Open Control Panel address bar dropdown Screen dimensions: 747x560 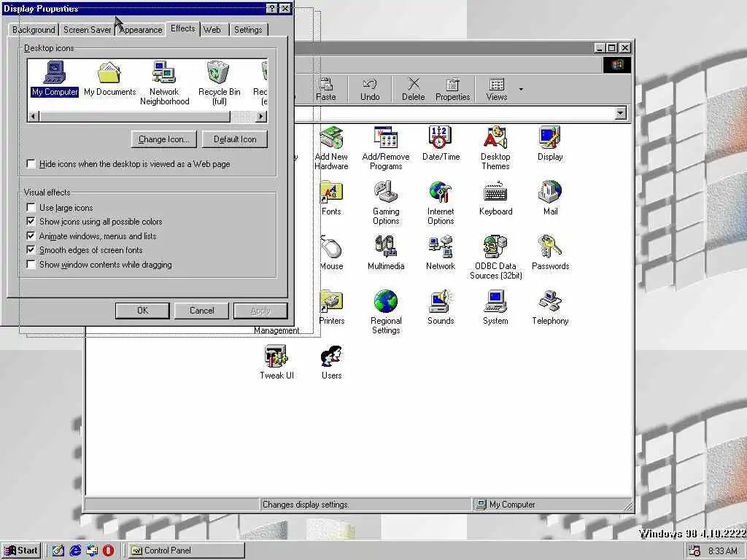620,113
